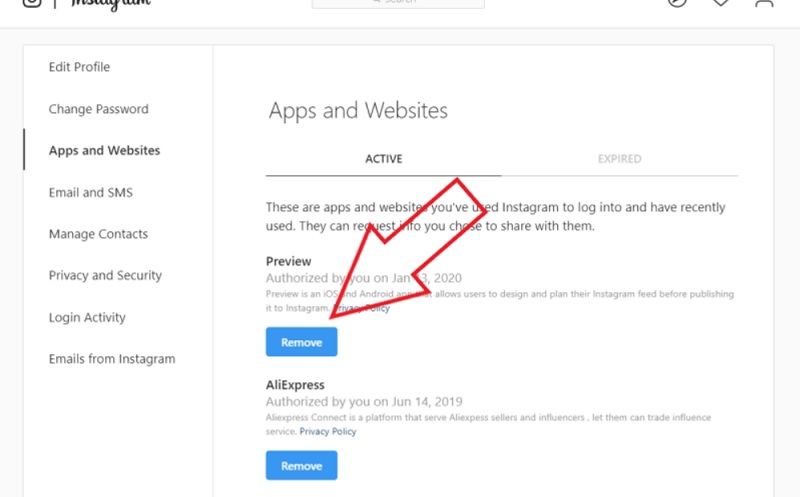Click the Instagram wordmark logo
The image size is (800, 497).
click(111, 5)
